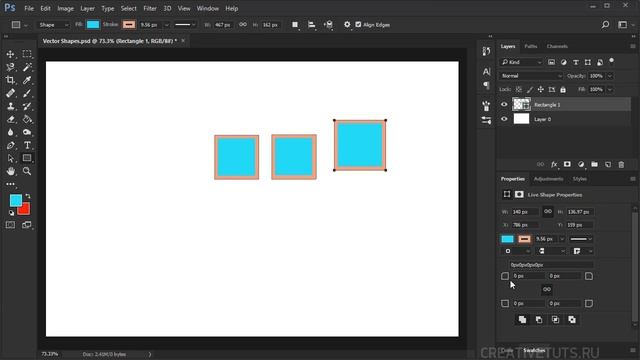Select the Horizontal Type tool
This screenshot has height=360, width=640.
27,145
